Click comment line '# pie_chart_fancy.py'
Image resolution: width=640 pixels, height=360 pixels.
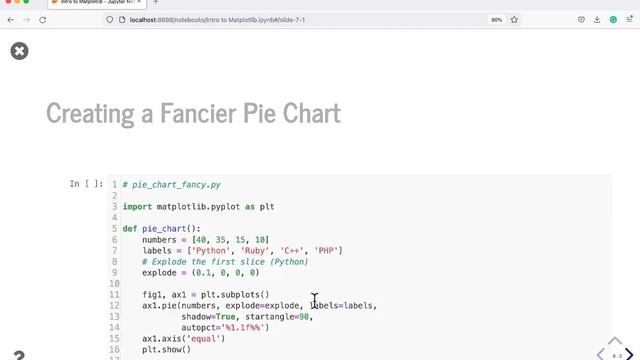[x=171, y=185]
